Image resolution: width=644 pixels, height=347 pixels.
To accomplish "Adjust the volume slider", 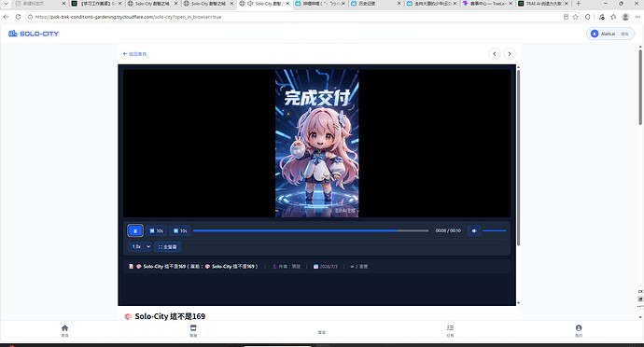I will click(x=494, y=230).
